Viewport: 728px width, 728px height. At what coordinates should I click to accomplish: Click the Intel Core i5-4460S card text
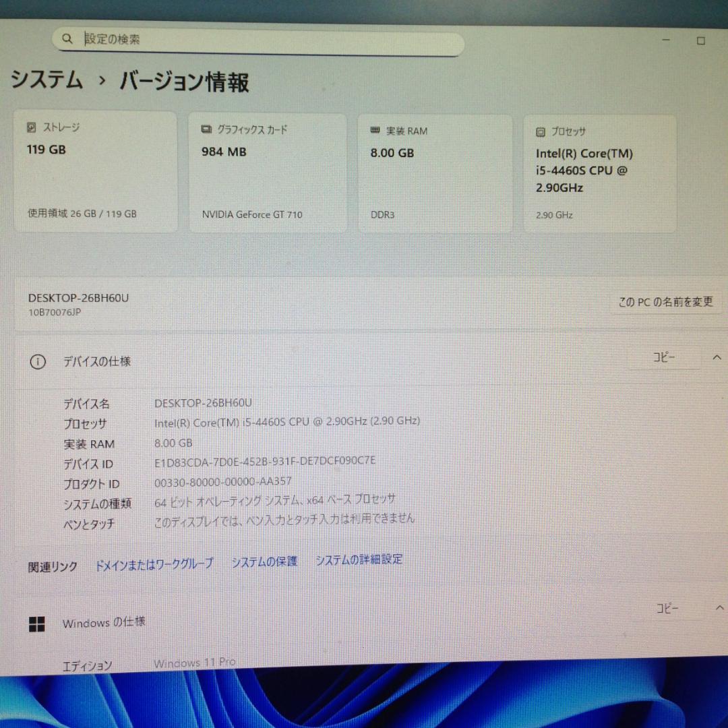(584, 171)
